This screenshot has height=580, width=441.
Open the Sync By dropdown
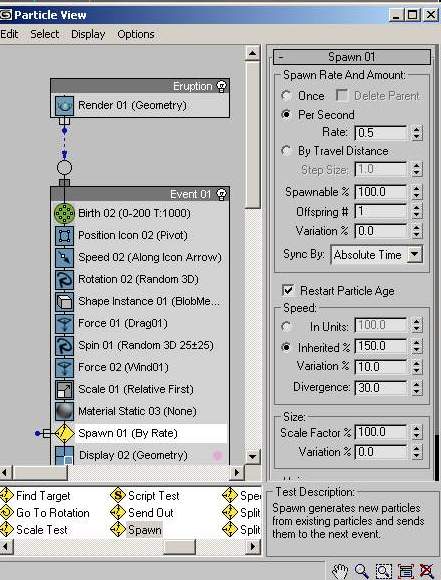415,254
